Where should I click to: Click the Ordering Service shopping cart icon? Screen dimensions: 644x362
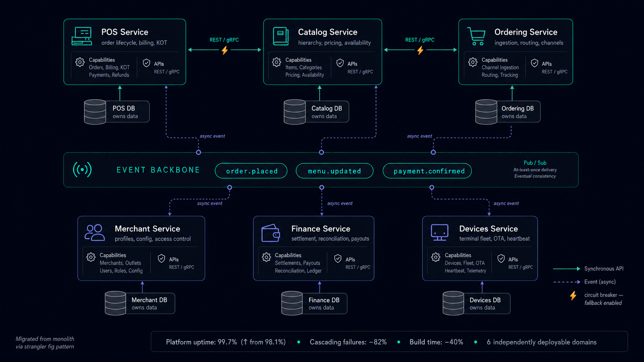pyautogui.click(x=476, y=36)
